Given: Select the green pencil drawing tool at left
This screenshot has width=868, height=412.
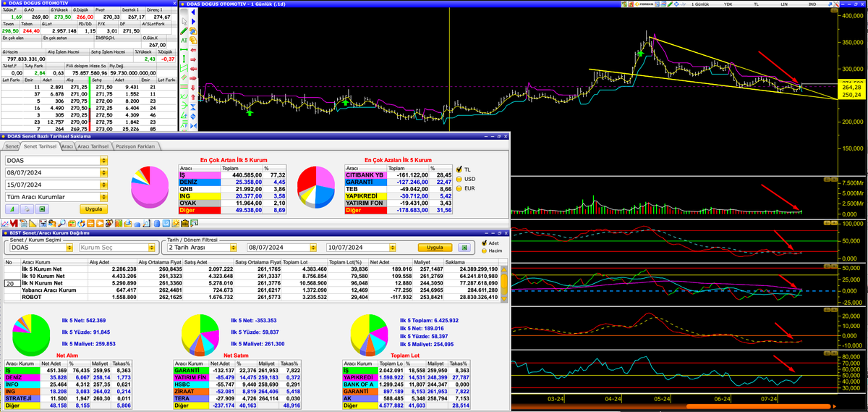Looking at the screenshot, I should 184,30.
